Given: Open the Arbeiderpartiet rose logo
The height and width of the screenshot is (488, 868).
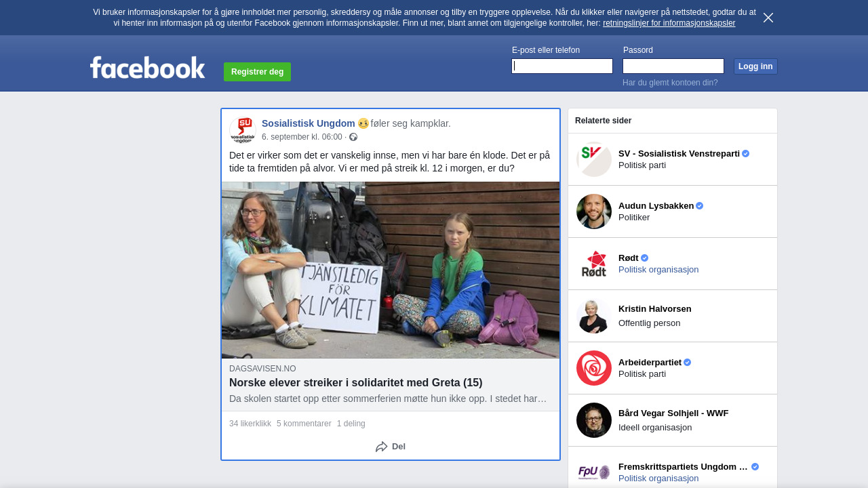Looking at the screenshot, I should tap(594, 368).
